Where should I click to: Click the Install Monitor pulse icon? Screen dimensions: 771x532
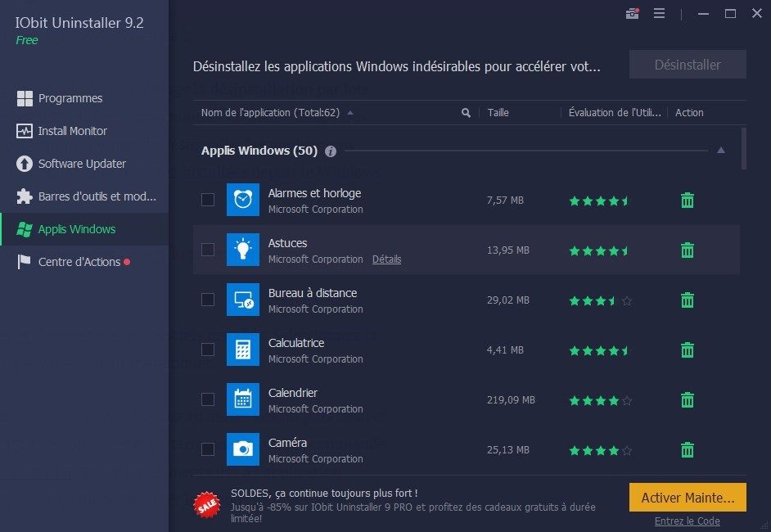click(x=25, y=131)
